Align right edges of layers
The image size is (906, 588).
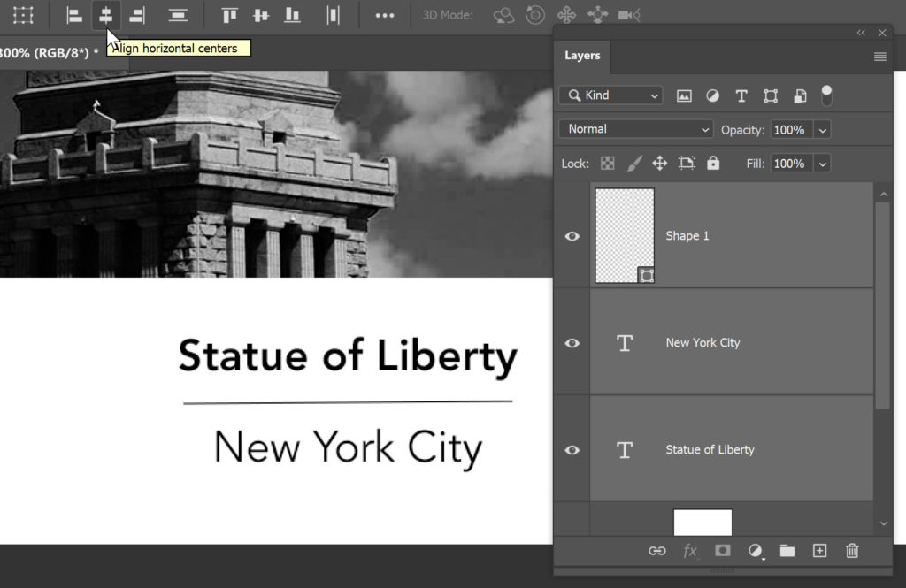(137, 15)
